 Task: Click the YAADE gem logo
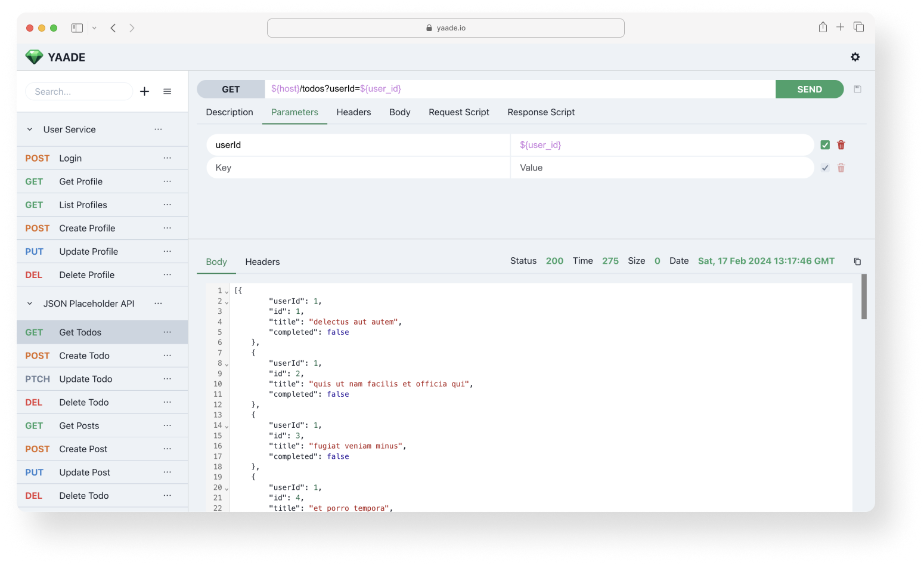(x=34, y=57)
